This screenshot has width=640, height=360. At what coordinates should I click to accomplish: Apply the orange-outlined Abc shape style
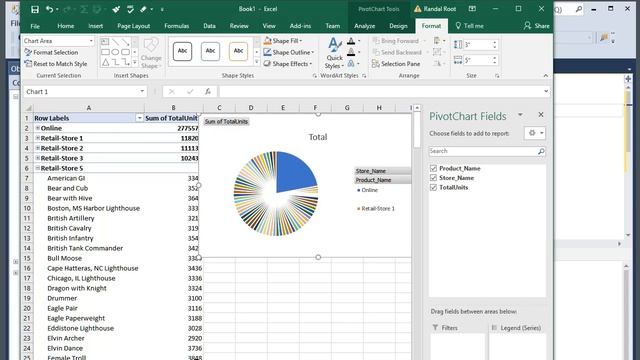[x=238, y=51]
